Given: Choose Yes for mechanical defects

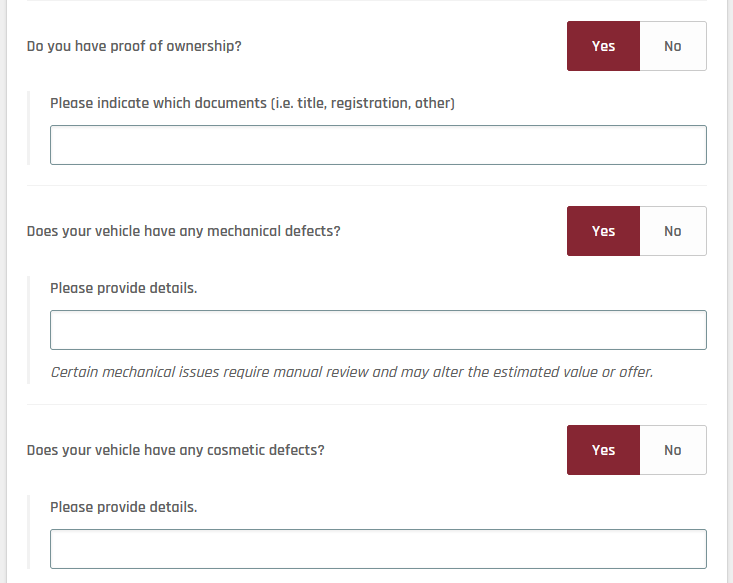Looking at the screenshot, I should pos(603,231).
